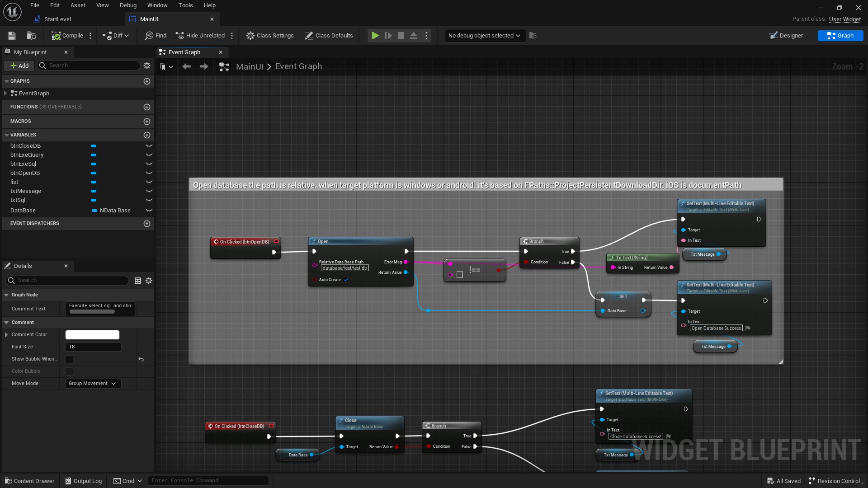Enable Show Bubble When Zoomed checkbox
This screenshot has width=868, height=488.
[x=69, y=359]
